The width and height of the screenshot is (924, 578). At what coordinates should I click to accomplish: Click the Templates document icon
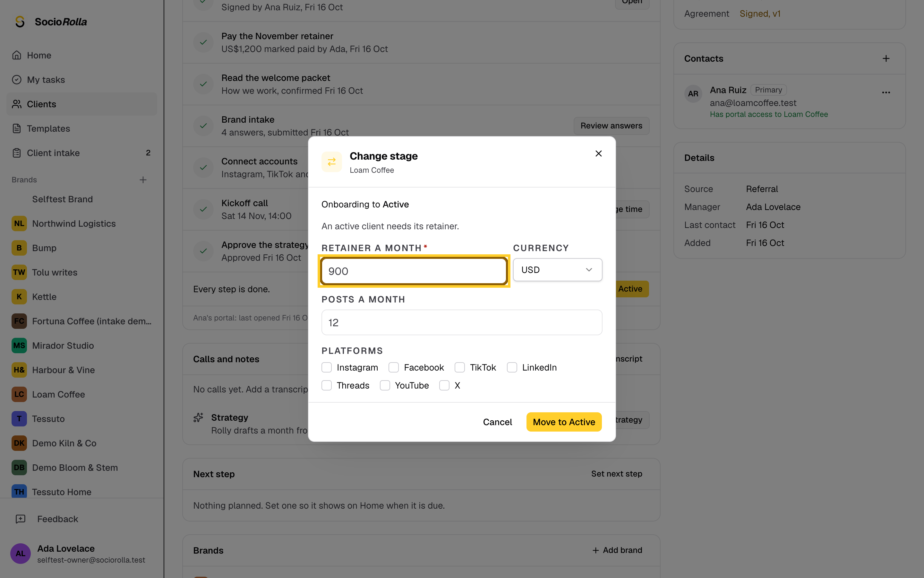click(x=16, y=128)
